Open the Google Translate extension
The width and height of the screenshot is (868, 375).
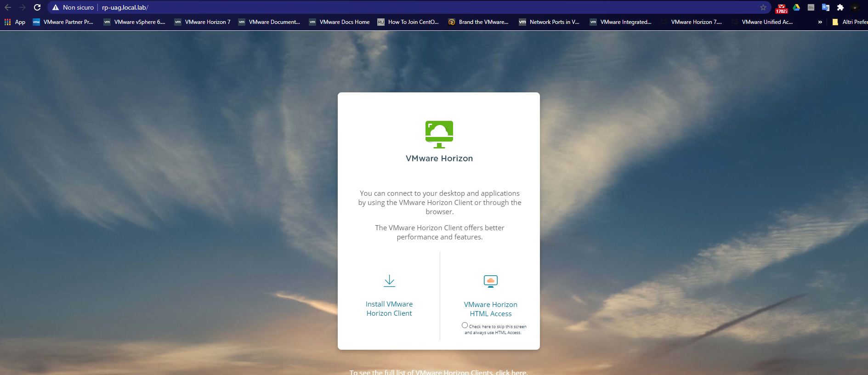826,7
